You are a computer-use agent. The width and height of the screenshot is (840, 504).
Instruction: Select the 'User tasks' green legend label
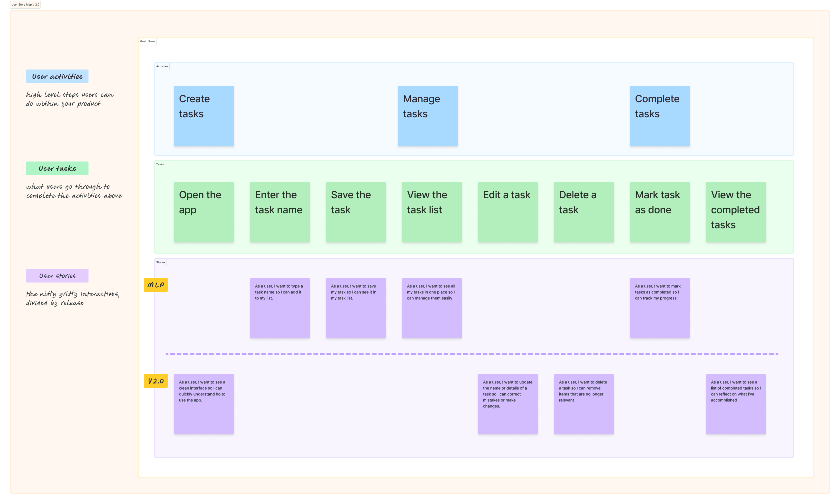coord(57,168)
